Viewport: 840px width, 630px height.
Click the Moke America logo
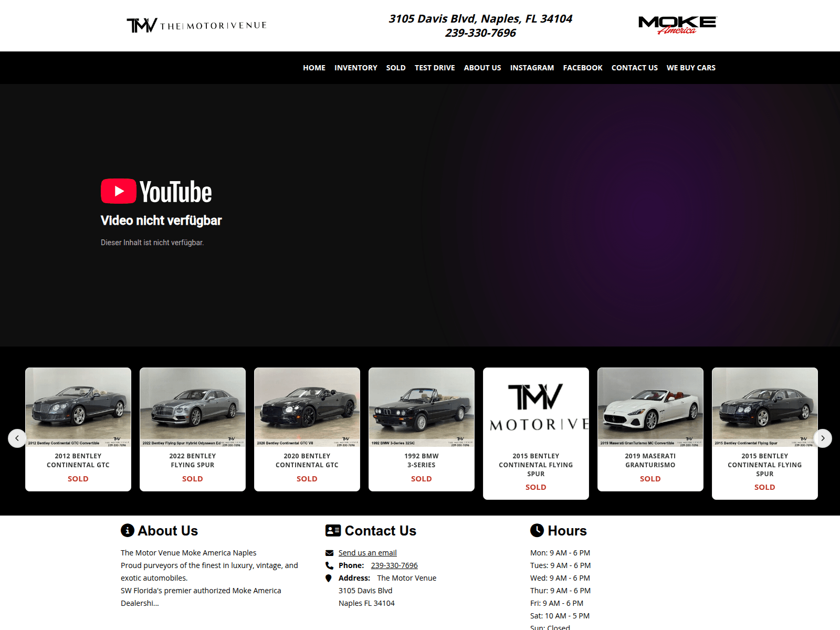coord(677,25)
